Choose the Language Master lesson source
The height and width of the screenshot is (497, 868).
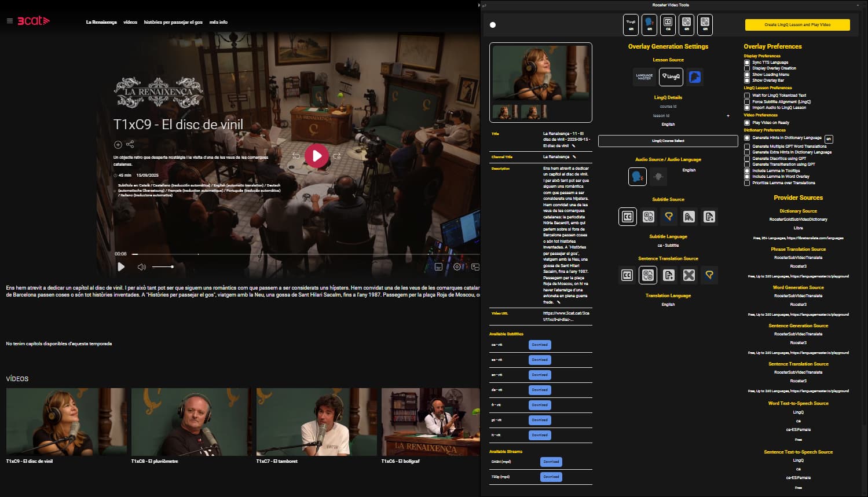point(644,76)
